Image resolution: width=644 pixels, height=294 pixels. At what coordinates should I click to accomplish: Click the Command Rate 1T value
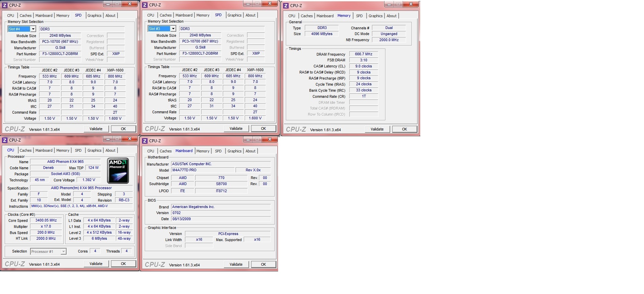coord(364,96)
